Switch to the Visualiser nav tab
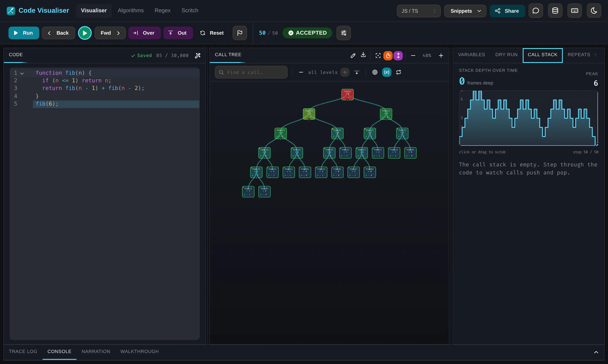The width and height of the screenshot is (608, 364). pyautogui.click(x=94, y=11)
